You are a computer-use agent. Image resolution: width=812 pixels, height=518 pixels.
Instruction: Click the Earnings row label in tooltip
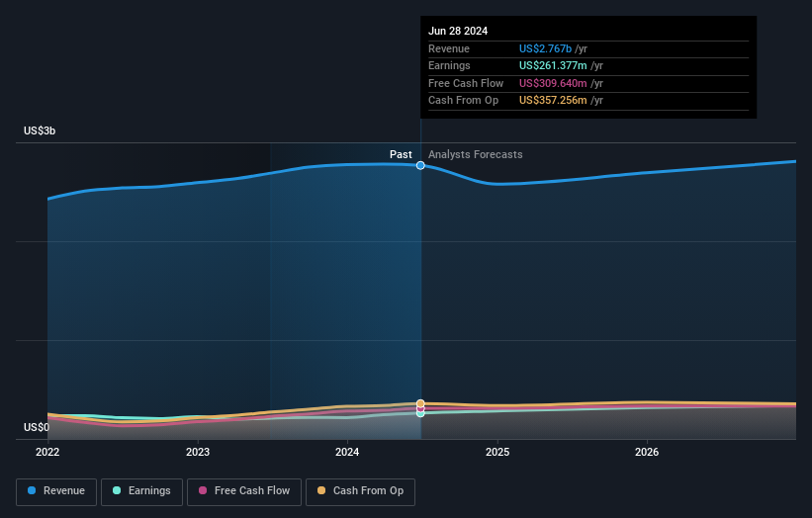(449, 65)
